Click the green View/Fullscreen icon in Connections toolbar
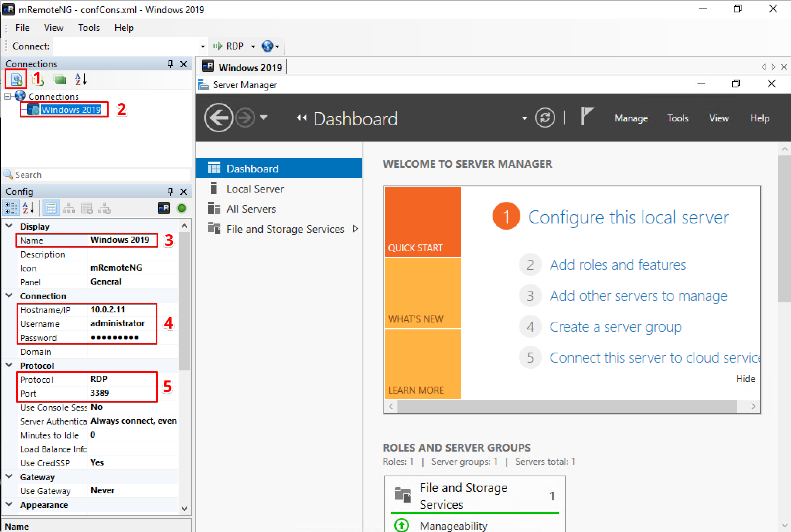 [60, 80]
